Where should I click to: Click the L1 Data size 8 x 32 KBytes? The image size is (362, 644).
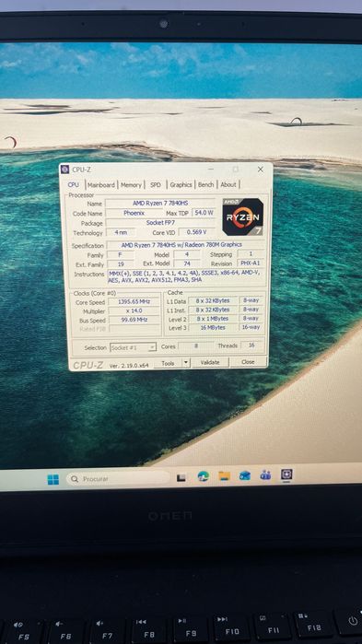click(213, 300)
